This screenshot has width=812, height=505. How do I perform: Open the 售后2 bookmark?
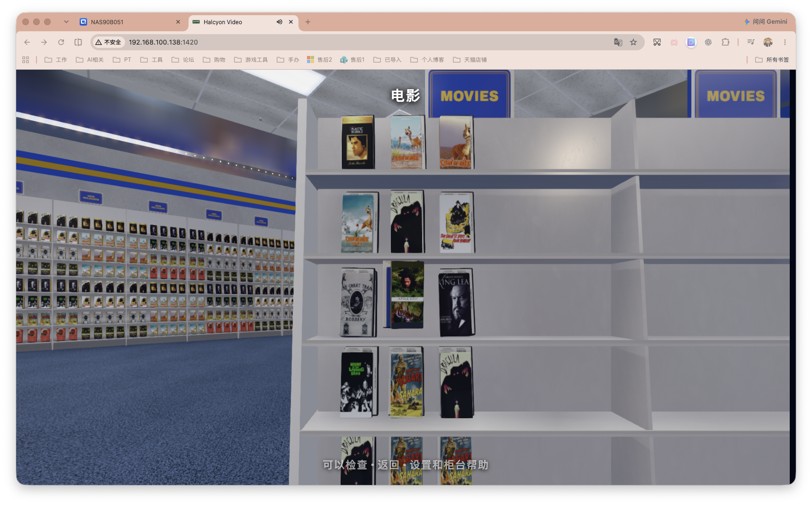(x=320, y=60)
